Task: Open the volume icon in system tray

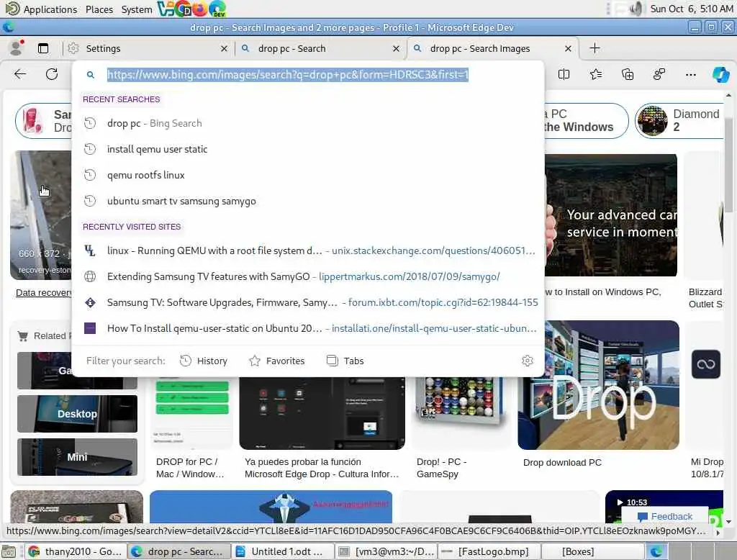Action: [636, 9]
